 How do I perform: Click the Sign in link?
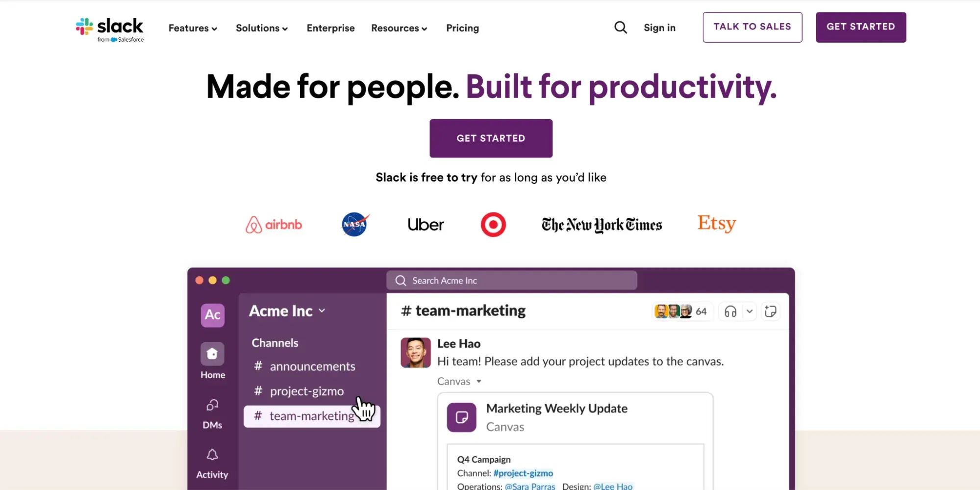pos(659,28)
